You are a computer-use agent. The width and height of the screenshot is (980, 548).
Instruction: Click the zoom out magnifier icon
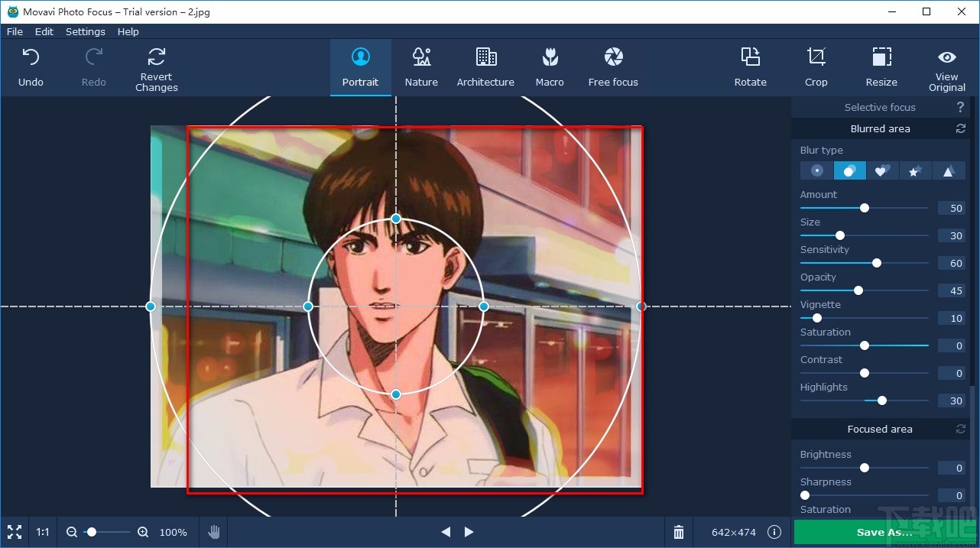(72, 532)
